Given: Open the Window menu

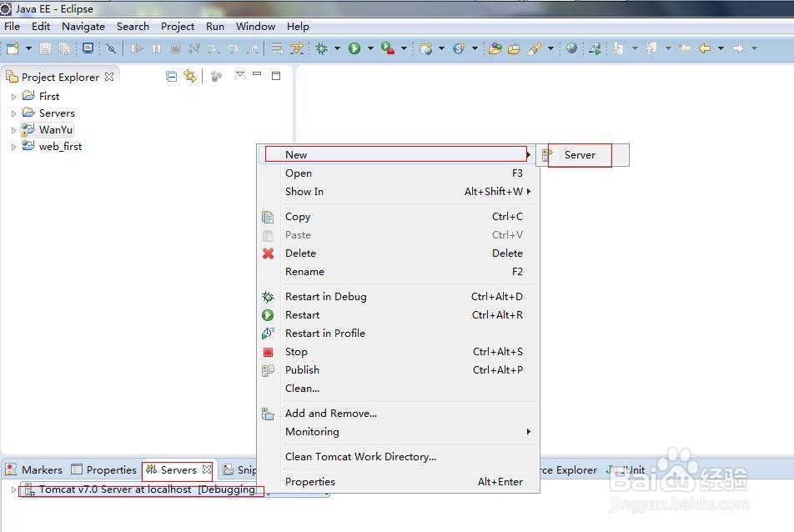Looking at the screenshot, I should [255, 27].
